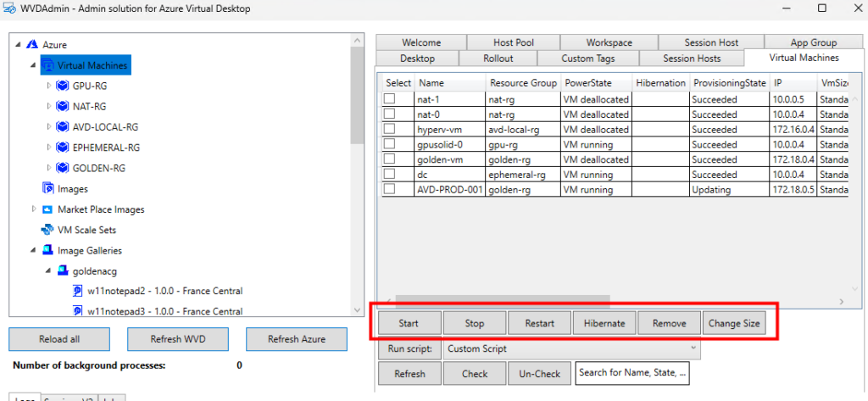Switch to the Host Pool tab

point(513,42)
